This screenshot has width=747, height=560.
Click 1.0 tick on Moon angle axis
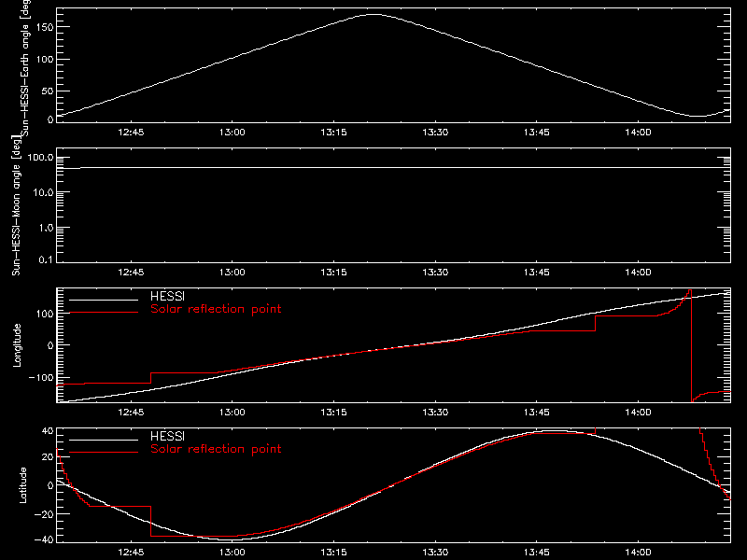click(x=46, y=228)
